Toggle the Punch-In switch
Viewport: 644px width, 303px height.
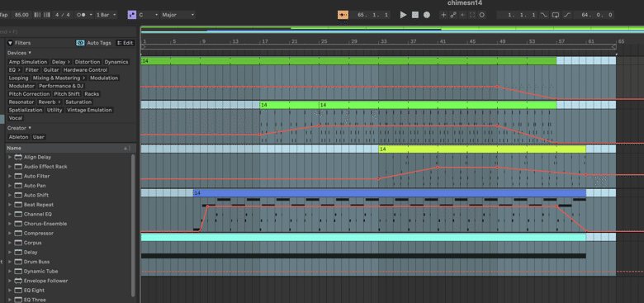[x=544, y=15]
